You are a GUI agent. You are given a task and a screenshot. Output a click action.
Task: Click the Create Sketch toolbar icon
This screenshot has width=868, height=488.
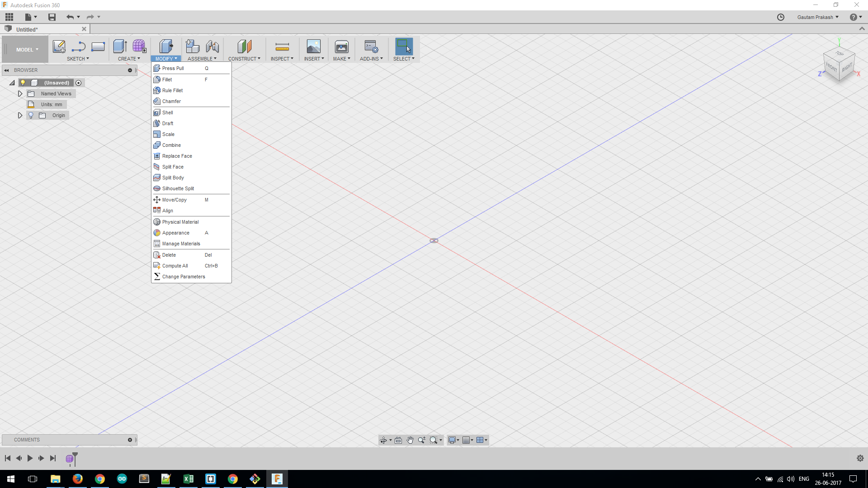point(59,47)
